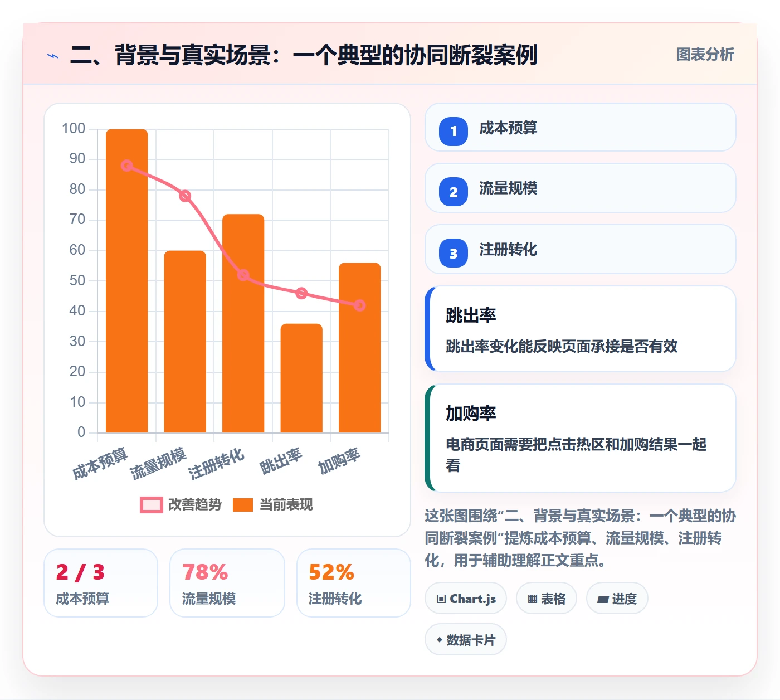Click the x-axis label 跳出率
This screenshot has width=780, height=700.
(x=282, y=461)
